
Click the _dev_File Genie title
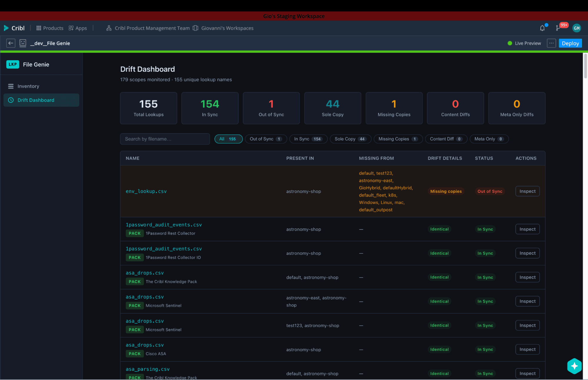click(50, 43)
